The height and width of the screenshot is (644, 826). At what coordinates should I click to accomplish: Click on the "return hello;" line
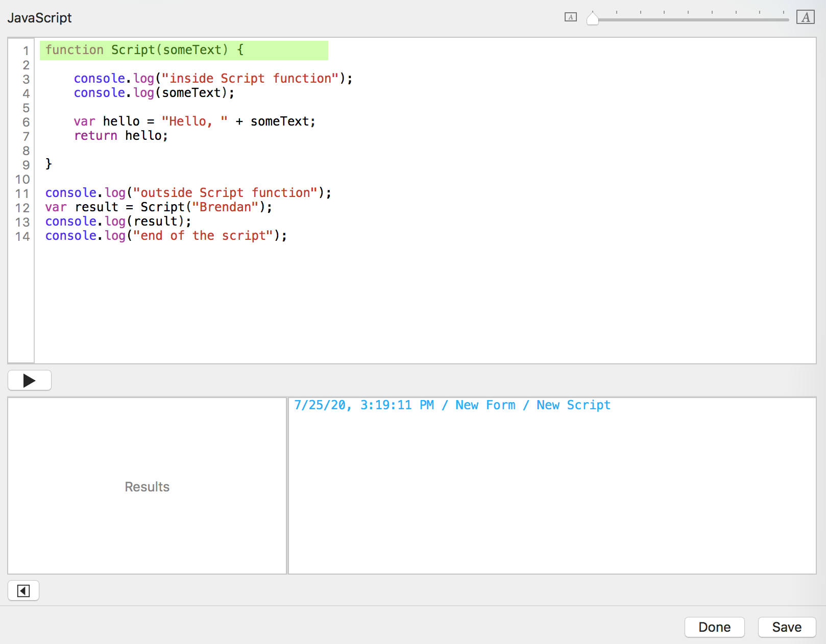pyautogui.click(x=121, y=136)
